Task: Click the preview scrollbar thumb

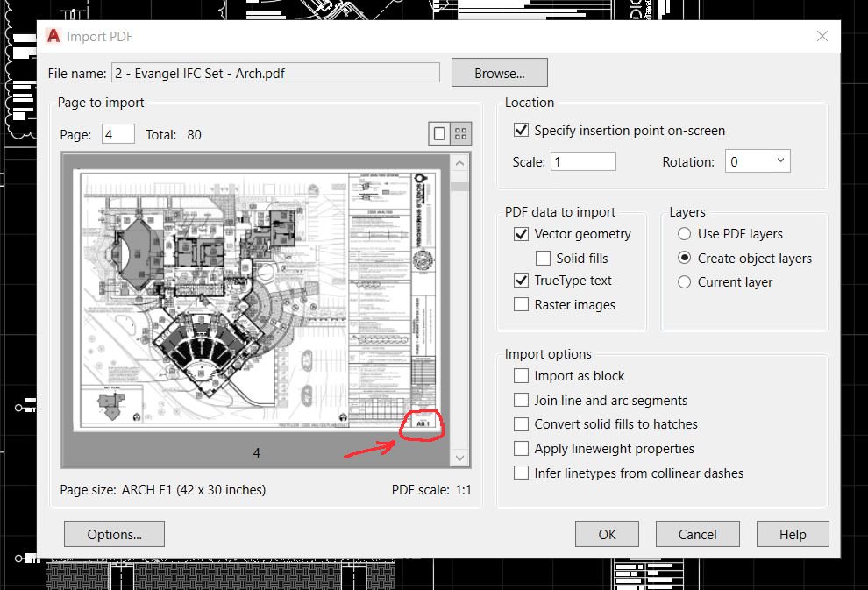Action: 459,187
